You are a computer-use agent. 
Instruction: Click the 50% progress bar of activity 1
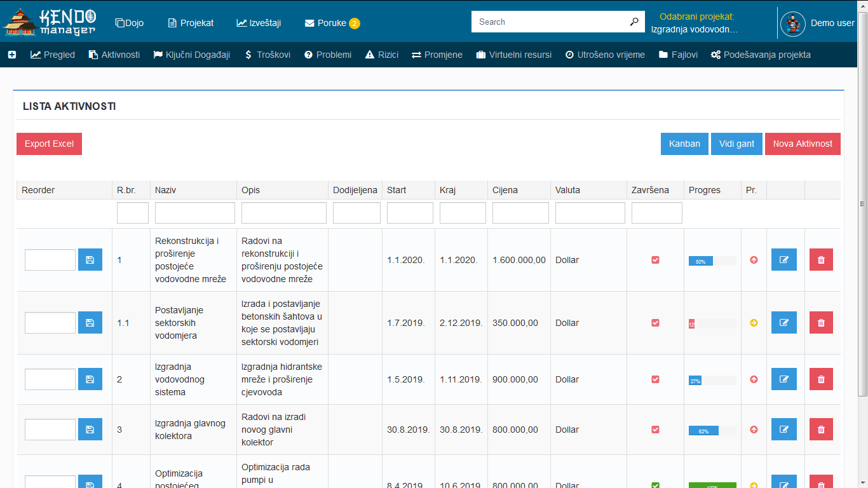tap(712, 261)
